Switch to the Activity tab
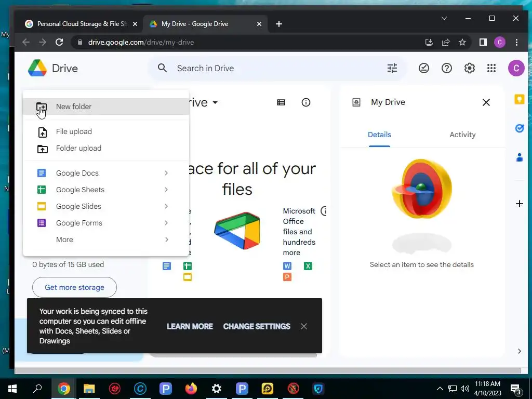 [462, 135]
